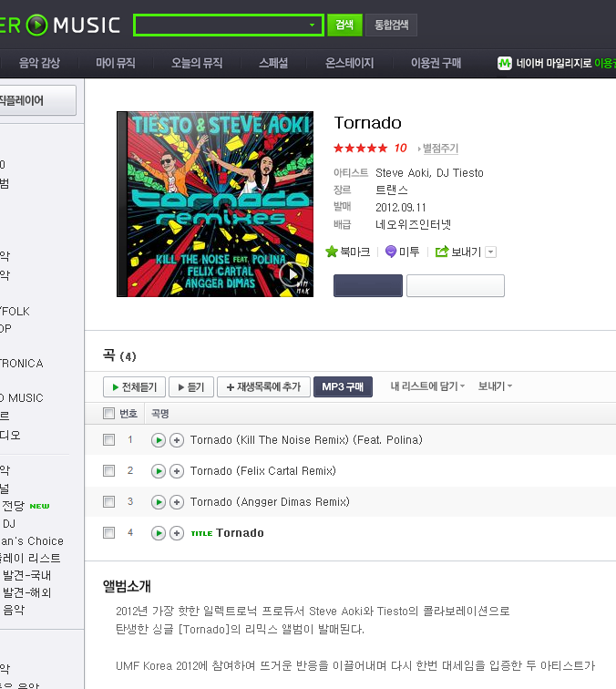Open the 마이 뮤직 menu
The image size is (616, 689).
click(116, 63)
